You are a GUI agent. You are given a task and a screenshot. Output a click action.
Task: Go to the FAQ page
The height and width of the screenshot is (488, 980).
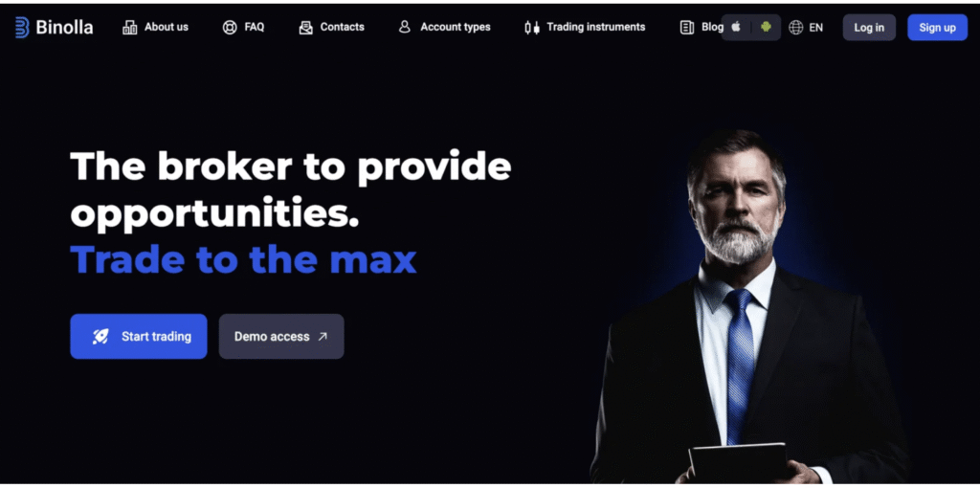pyautogui.click(x=255, y=27)
